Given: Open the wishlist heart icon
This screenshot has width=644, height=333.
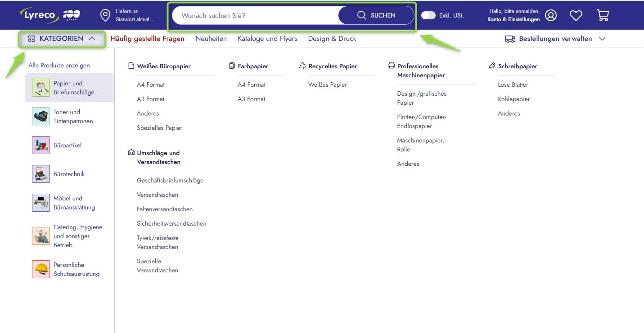Looking at the screenshot, I should click(x=576, y=15).
